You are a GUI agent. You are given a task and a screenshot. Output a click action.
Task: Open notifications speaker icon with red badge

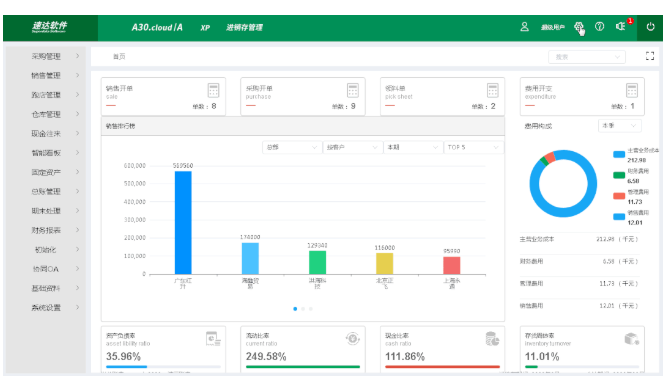[x=621, y=26]
